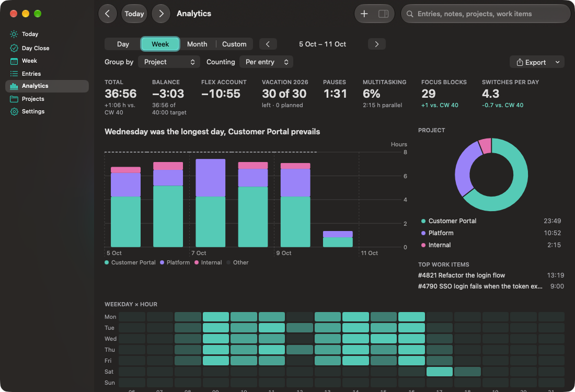Image resolution: width=575 pixels, height=392 pixels.
Task: Select Customer Portal row 23:49
Action: (x=491, y=221)
